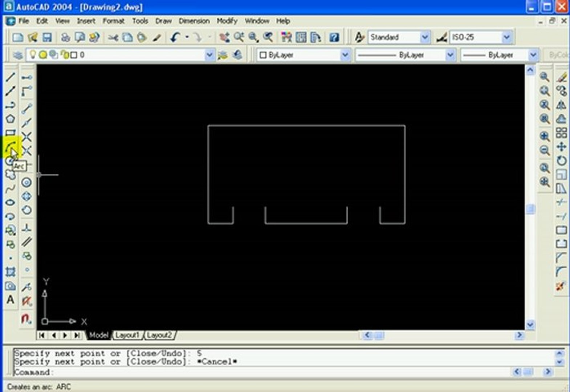The width and height of the screenshot is (570, 392).
Task: Expand the layer control dropdown
Action: 209,55
